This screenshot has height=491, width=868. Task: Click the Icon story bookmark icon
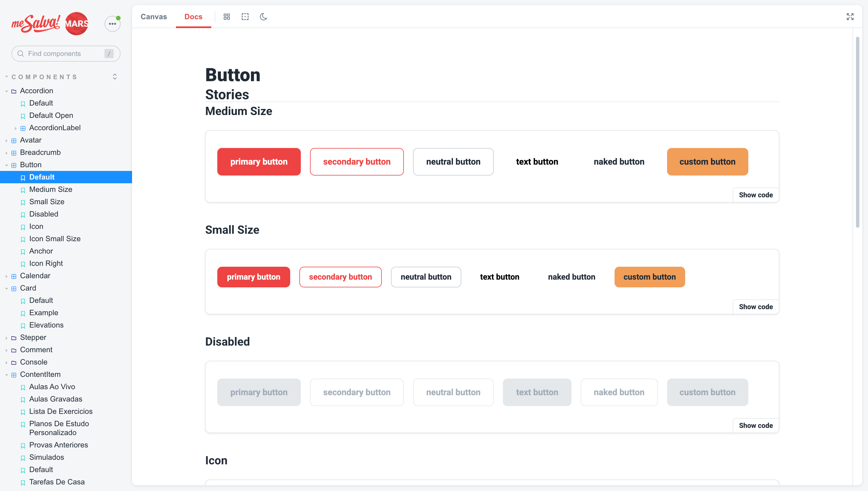(x=23, y=227)
